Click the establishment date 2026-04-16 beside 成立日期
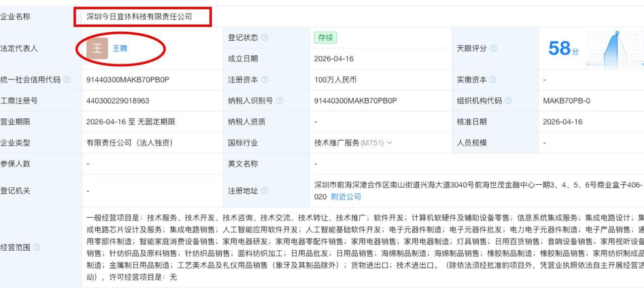 tap(334, 58)
